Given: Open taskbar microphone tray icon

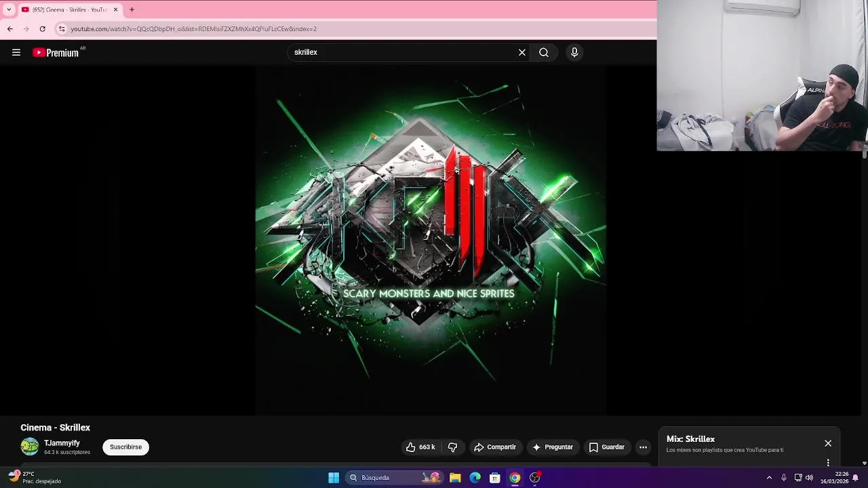Looking at the screenshot, I should click(784, 478).
